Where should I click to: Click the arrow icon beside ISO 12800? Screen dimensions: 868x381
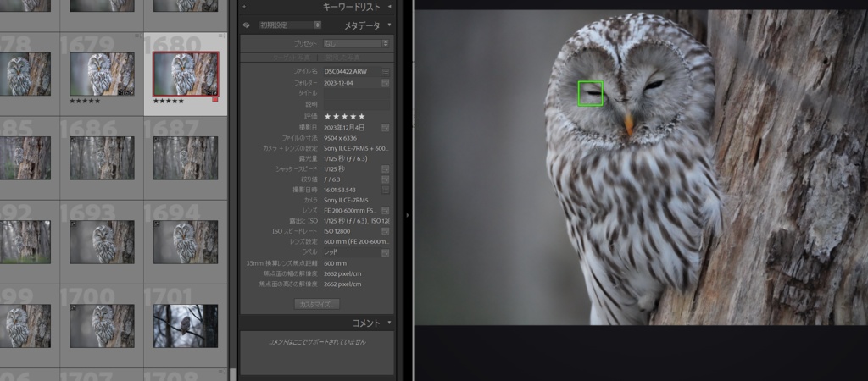pos(386,231)
